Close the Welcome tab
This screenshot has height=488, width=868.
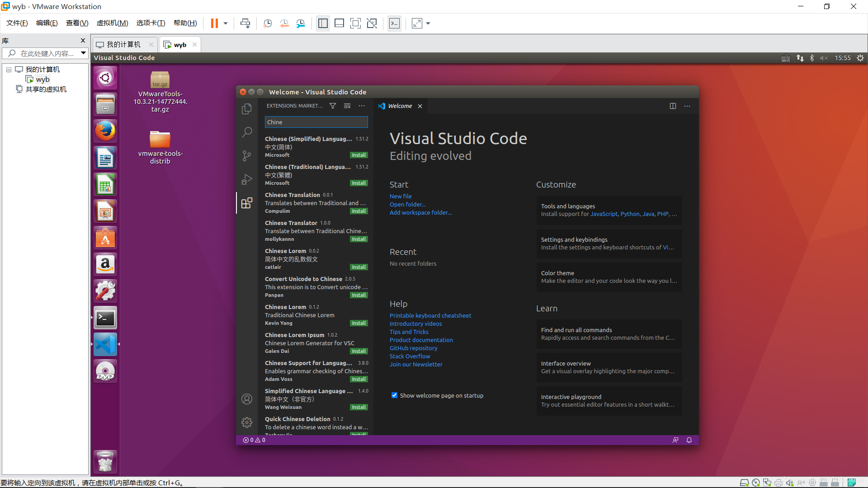coord(420,106)
